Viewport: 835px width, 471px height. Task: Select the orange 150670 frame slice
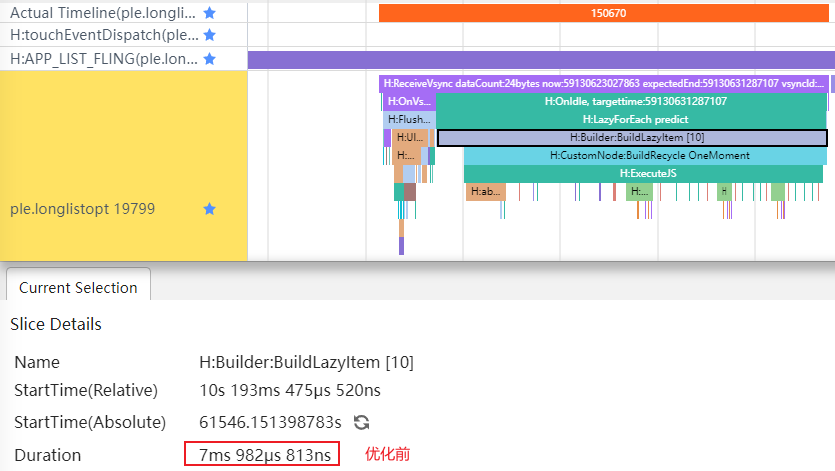[x=607, y=13]
